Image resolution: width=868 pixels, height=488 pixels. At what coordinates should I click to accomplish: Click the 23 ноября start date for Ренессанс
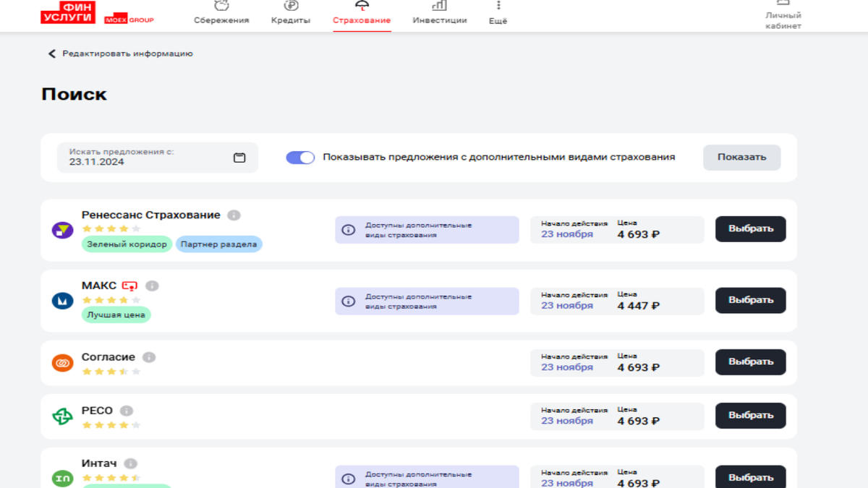567,234
